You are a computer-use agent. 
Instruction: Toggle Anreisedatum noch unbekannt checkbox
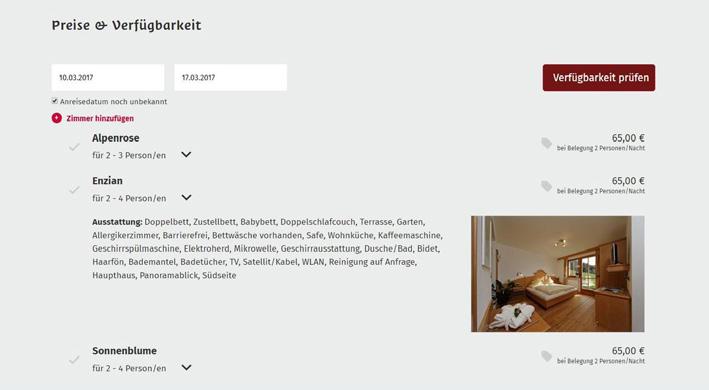click(55, 101)
